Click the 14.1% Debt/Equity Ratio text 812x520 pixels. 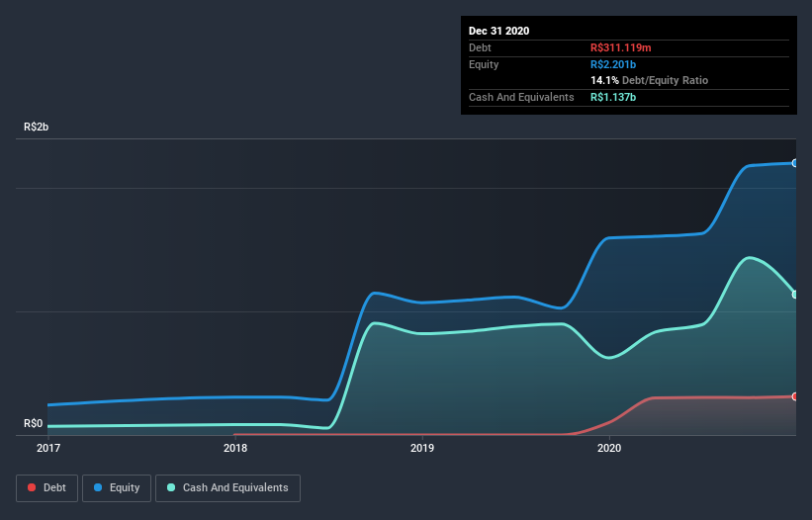(x=650, y=80)
